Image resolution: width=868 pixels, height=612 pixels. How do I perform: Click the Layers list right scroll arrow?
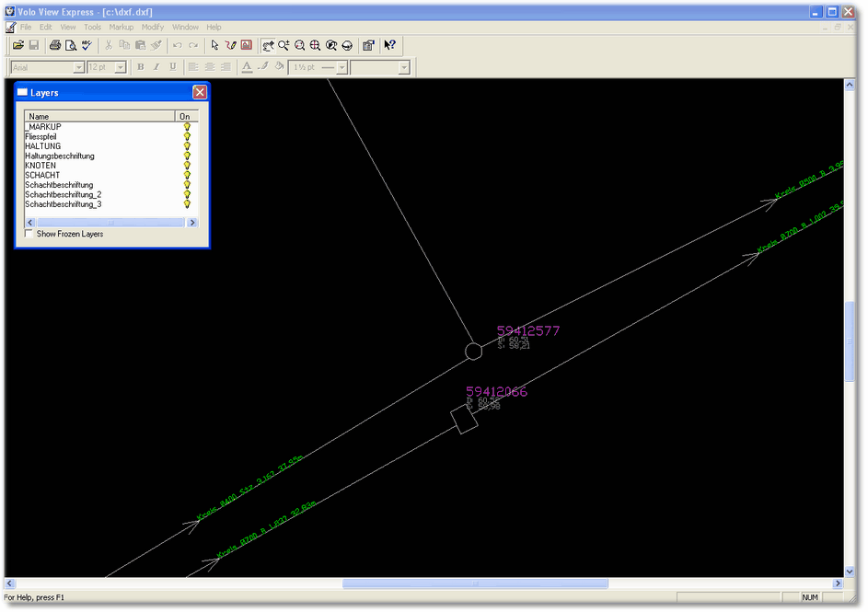[192, 223]
